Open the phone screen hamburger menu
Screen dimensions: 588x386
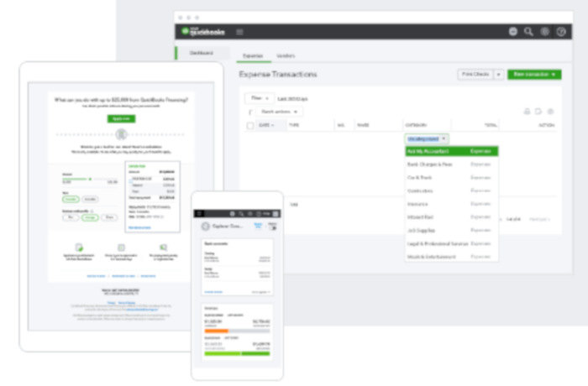pos(200,214)
